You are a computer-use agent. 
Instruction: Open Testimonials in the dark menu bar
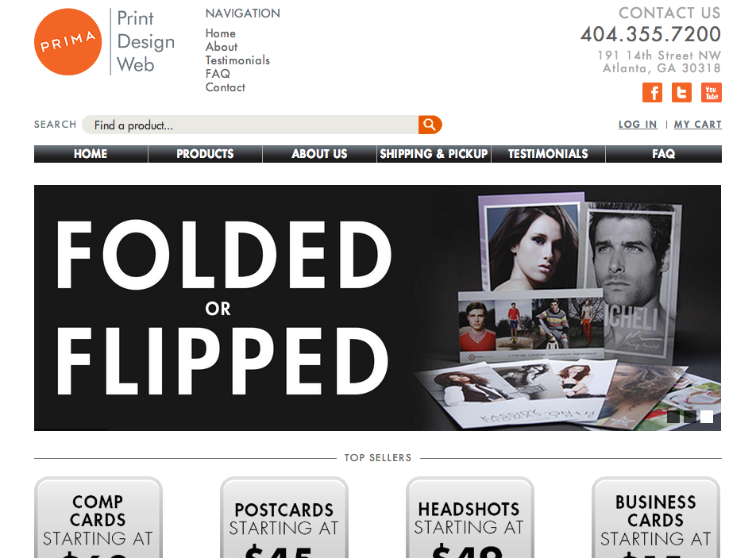pos(548,154)
